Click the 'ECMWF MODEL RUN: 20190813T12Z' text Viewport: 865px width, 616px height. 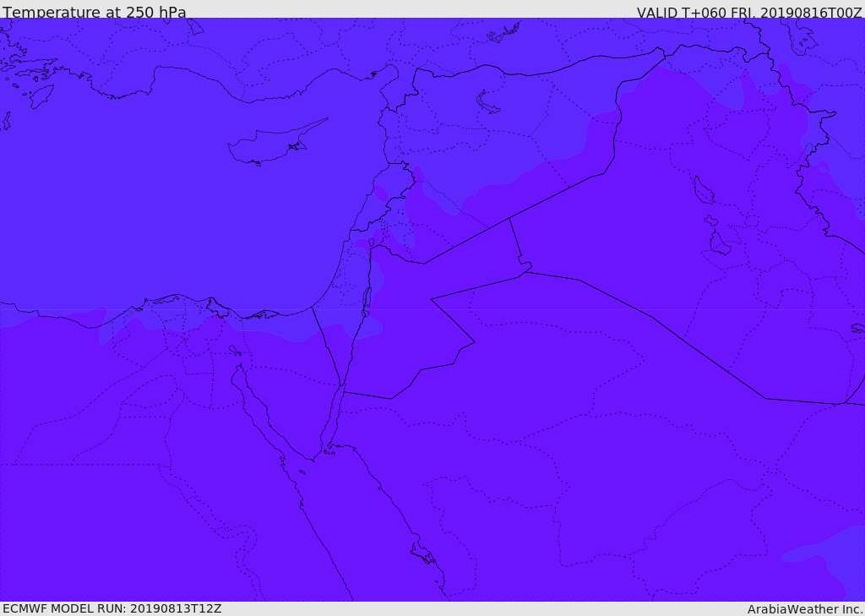pos(112,608)
